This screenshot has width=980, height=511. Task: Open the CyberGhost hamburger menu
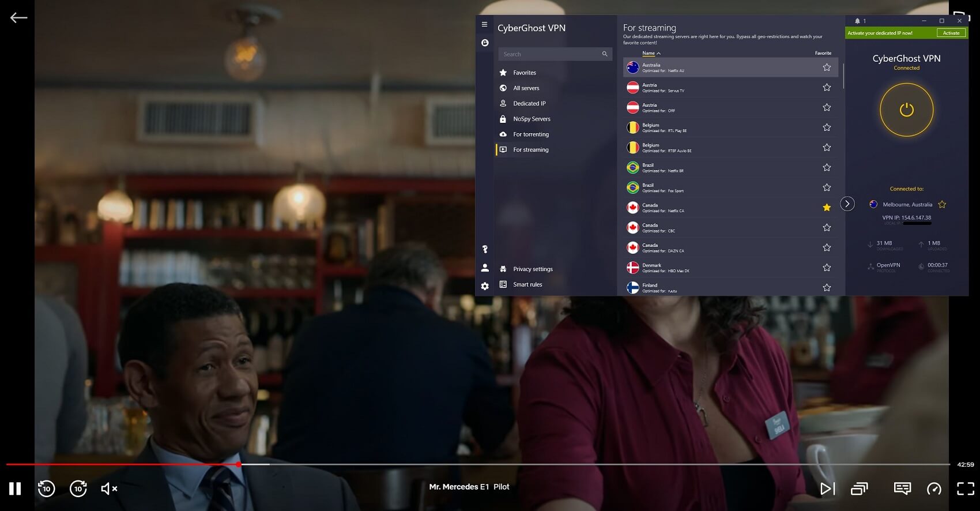tap(484, 24)
